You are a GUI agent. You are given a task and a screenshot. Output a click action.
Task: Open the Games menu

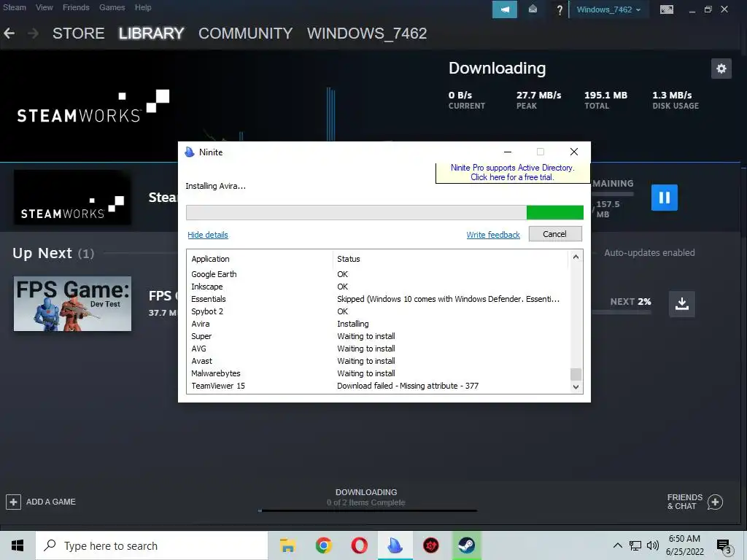tap(112, 7)
